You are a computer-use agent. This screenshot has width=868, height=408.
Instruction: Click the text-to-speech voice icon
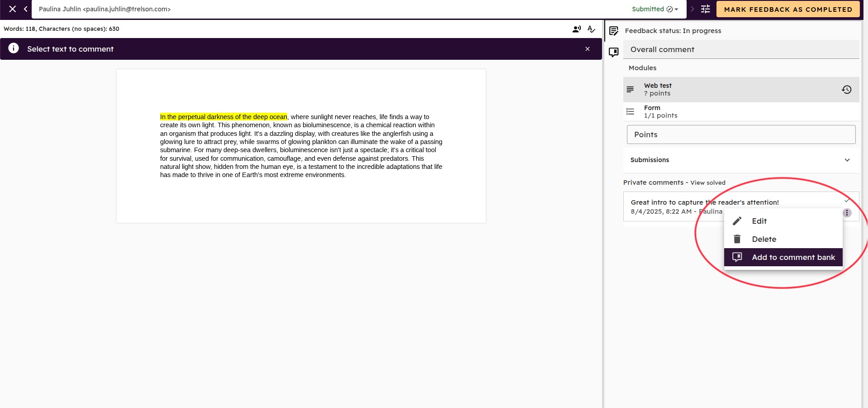(x=576, y=29)
